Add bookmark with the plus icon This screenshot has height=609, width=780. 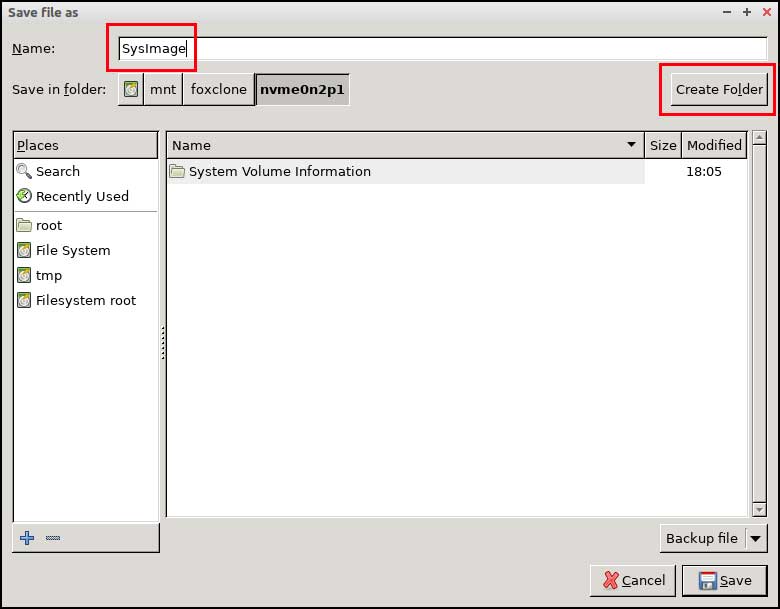coord(27,538)
